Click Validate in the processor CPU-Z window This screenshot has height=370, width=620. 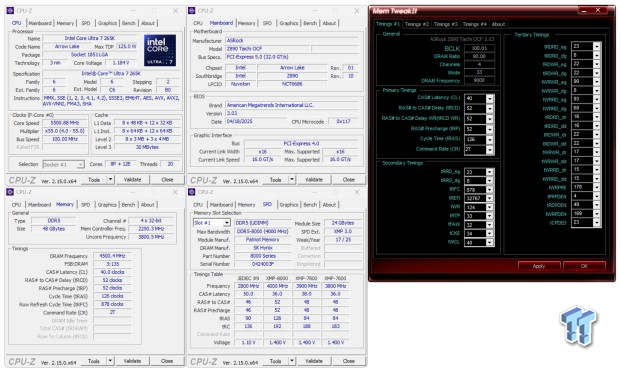pos(132,180)
